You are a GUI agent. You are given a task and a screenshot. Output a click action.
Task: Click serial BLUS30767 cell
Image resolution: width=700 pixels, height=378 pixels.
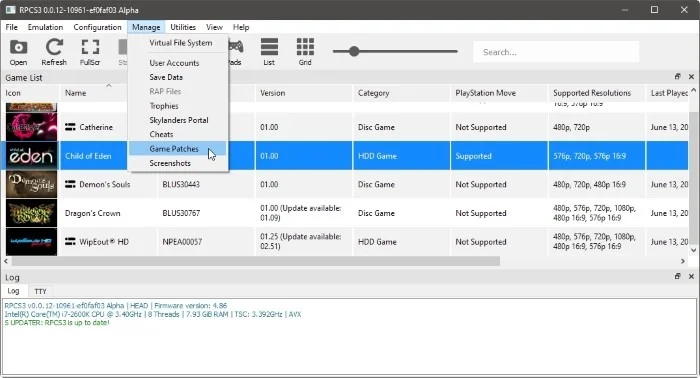(x=181, y=213)
